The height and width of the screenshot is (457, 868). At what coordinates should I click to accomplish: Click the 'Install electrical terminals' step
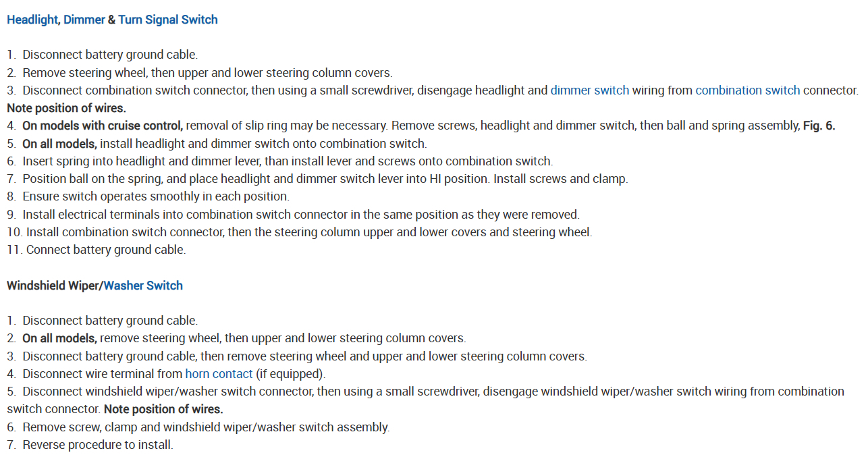(x=300, y=215)
